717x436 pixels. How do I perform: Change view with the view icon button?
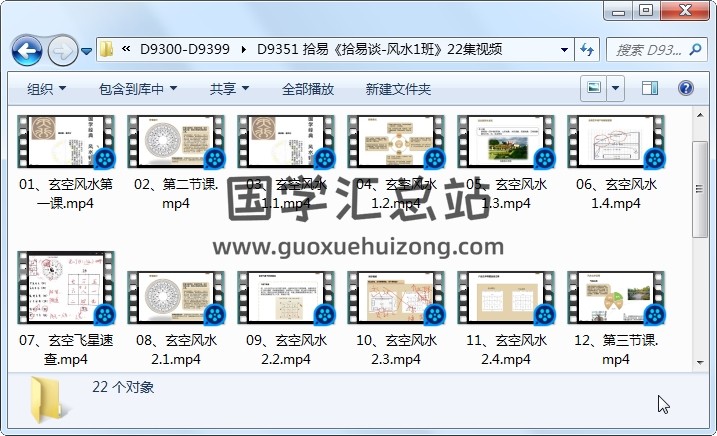[x=594, y=88]
